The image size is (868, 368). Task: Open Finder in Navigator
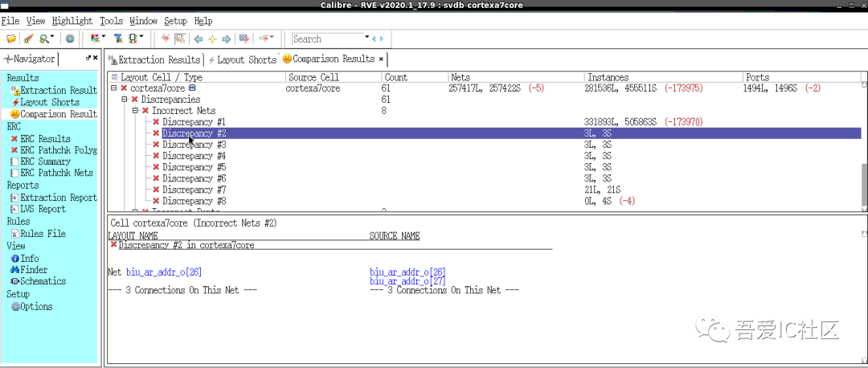(31, 270)
